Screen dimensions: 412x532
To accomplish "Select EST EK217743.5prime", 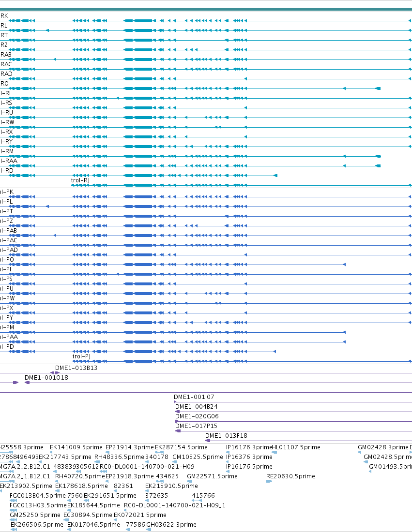I will (65, 457).
